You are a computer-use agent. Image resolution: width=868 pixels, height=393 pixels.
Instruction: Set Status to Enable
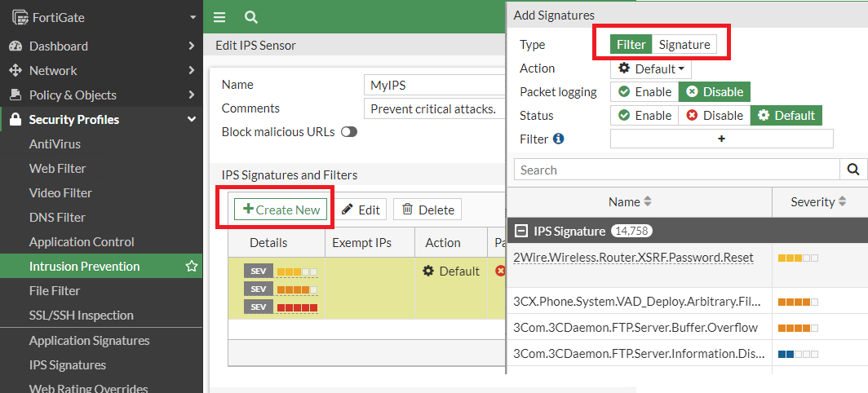[645, 115]
